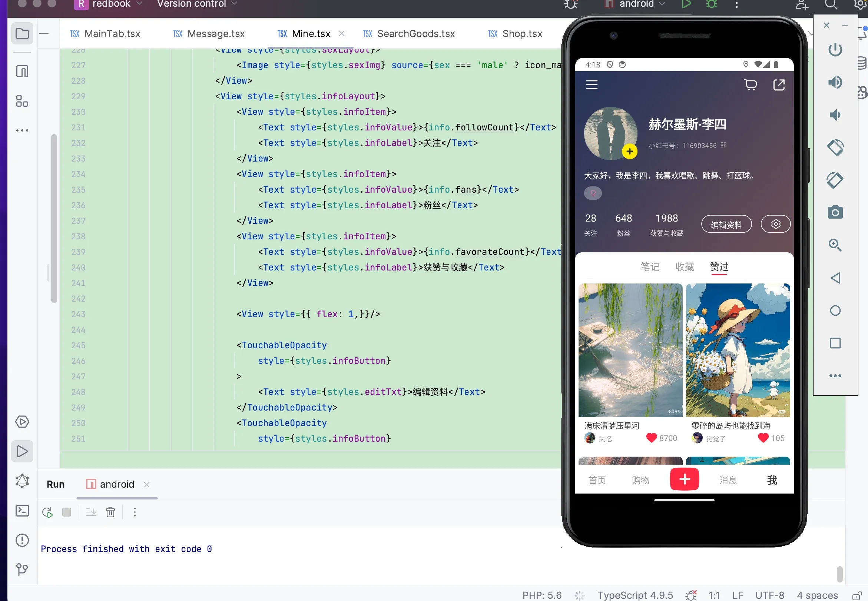Toggle the female gender badge in profile
This screenshot has height=601, width=868.
pos(593,193)
